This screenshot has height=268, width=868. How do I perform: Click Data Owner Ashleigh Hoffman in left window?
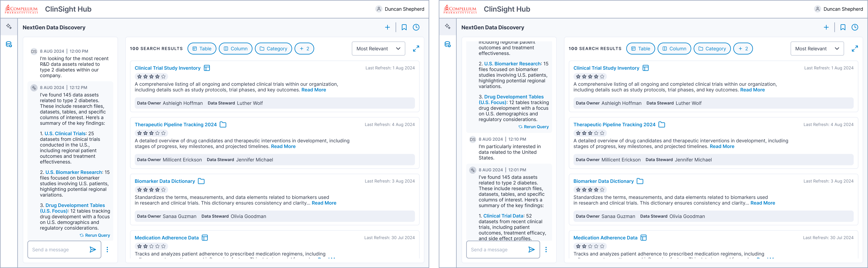pos(170,103)
